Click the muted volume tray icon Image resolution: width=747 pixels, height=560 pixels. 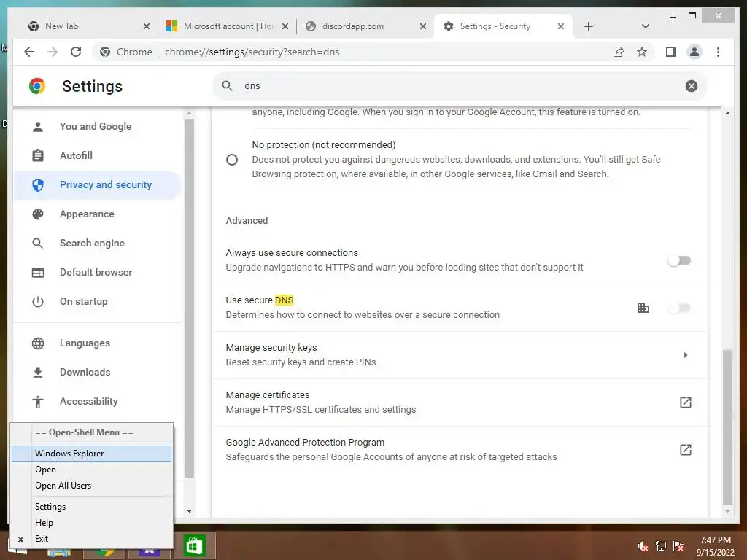643,545
